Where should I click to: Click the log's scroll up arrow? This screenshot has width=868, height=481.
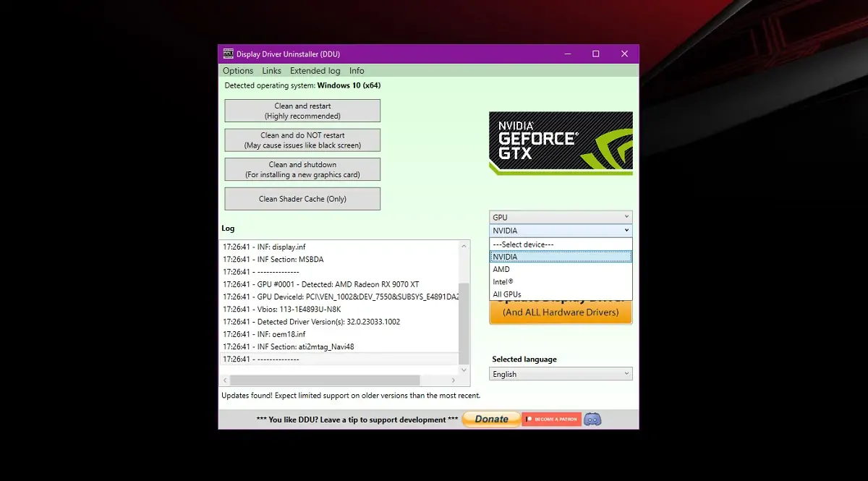(464, 246)
